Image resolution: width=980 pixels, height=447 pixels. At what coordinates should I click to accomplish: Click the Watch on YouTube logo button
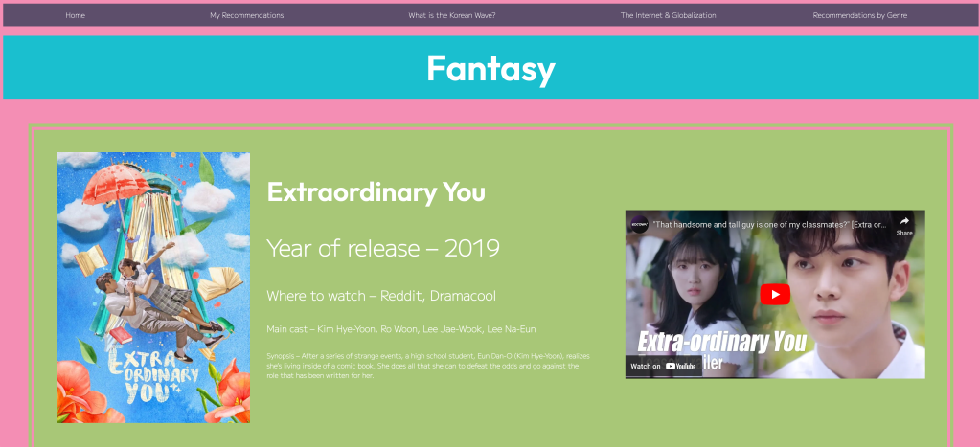tap(664, 366)
